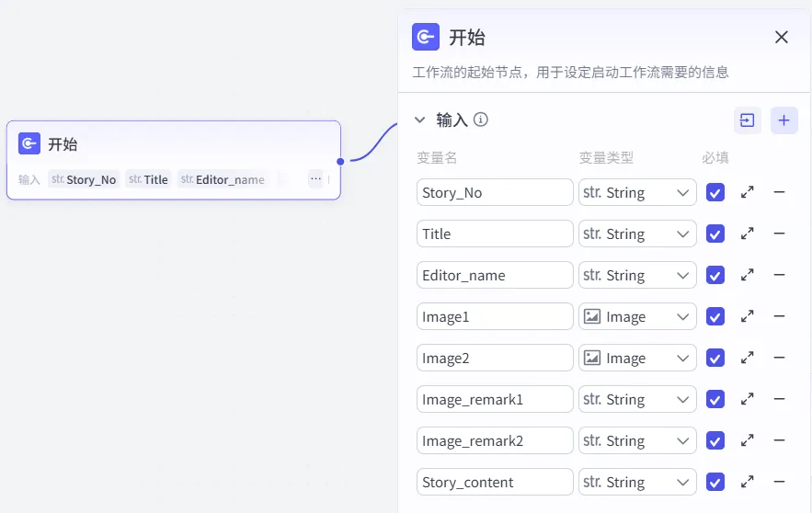The height and width of the screenshot is (513, 812).
Task: Open variable type dropdown for Title
Action: 637,234
